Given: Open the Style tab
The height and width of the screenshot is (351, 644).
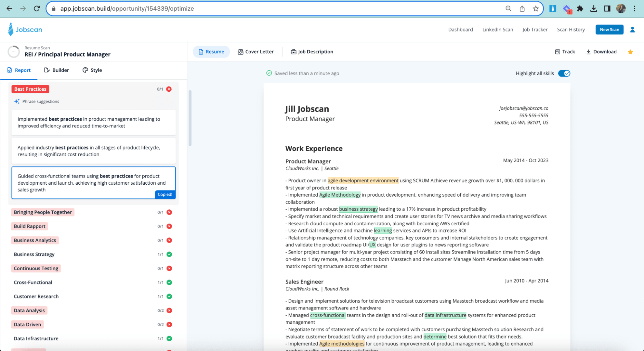Looking at the screenshot, I should point(92,70).
